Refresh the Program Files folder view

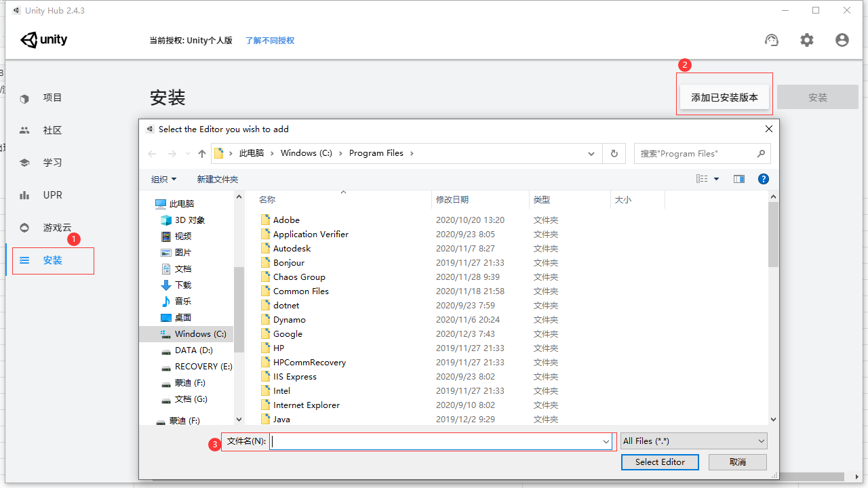pos(614,154)
